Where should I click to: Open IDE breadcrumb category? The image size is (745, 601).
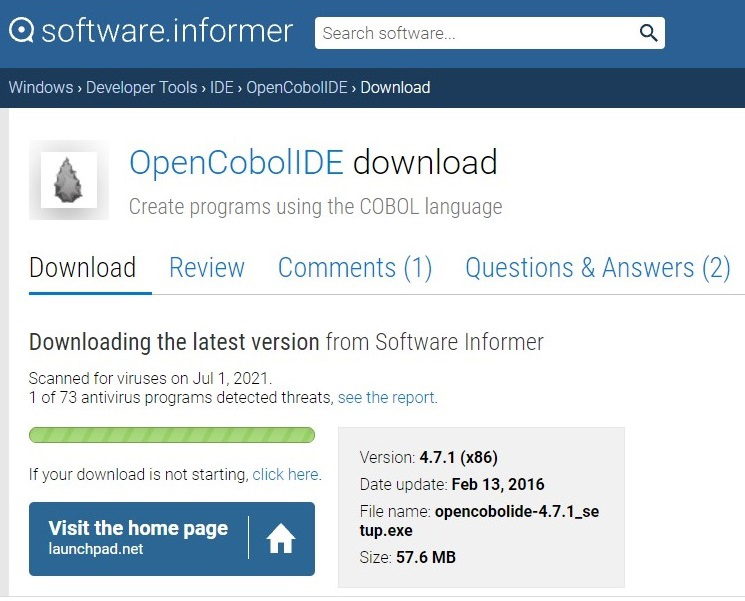pyautogui.click(x=222, y=87)
